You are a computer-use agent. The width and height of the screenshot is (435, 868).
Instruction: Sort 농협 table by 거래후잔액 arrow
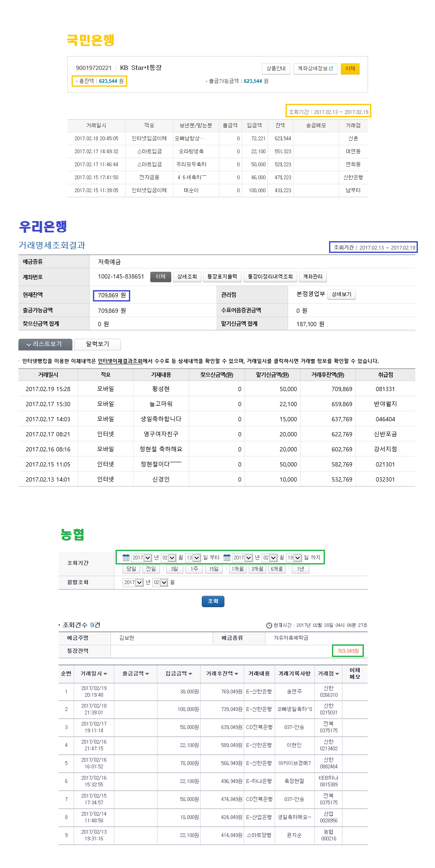point(236,674)
